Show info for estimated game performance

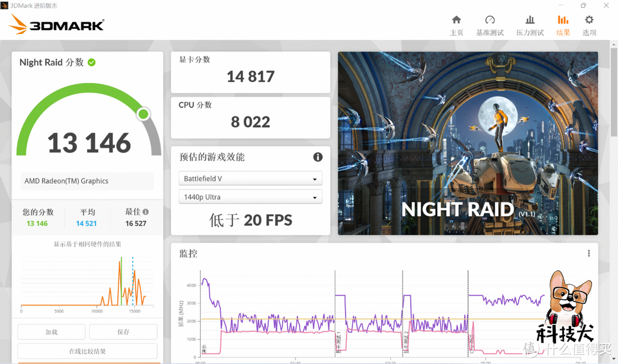pos(318,157)
